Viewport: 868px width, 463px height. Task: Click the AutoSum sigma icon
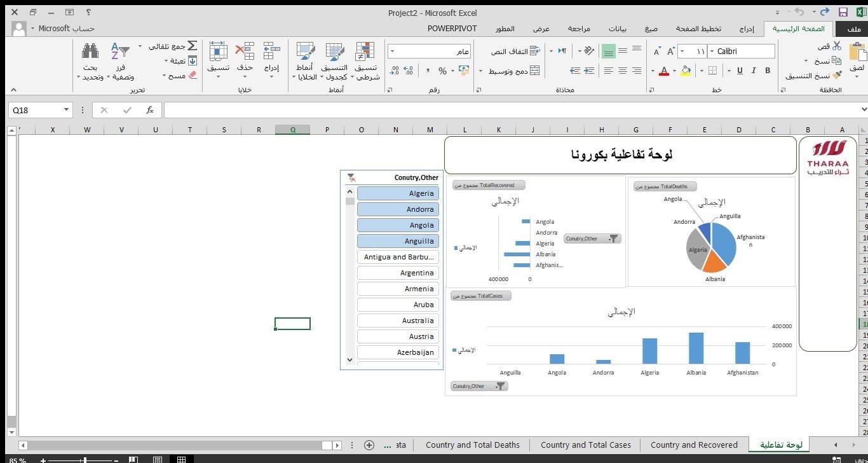pyautogui.click(x=192, y=46)
